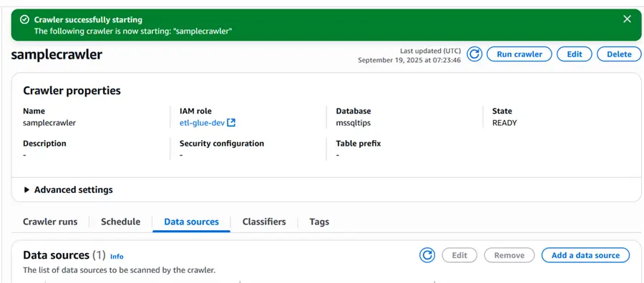
Task: Select the Data sources tab
Action: (x=191, y=222)
